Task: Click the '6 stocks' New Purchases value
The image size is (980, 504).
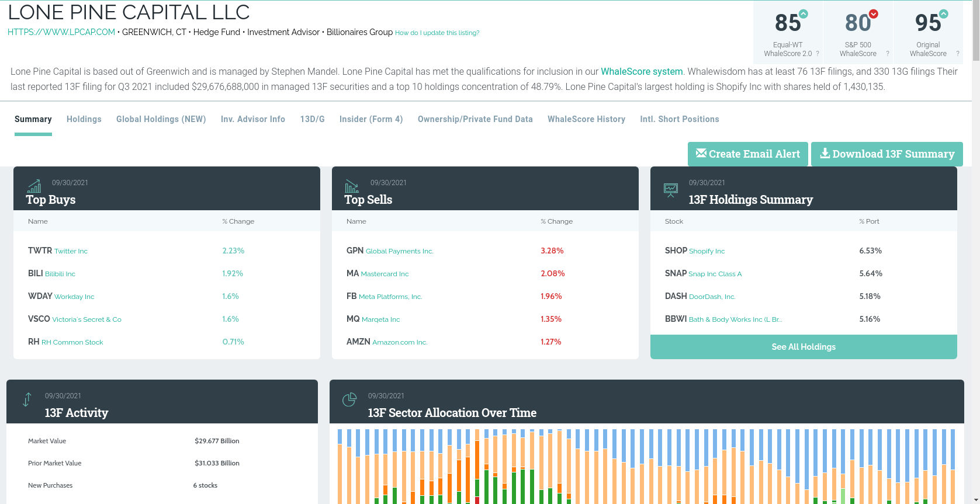Action: [x=205, y=485]
